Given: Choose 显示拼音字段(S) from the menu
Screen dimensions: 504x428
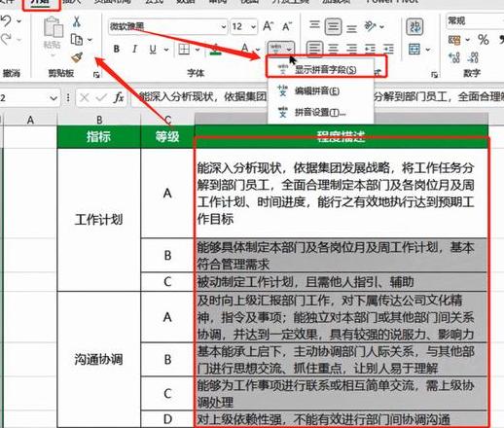Looking at the screenshot, I should pos(326,69).
